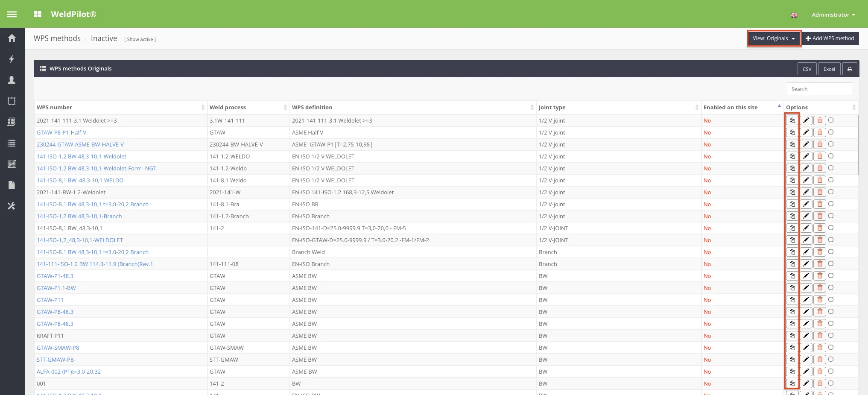Copy the GTAW-SMAW-P8 method
Viewport: 868px width, 395px height.
(x=792, y=348)
